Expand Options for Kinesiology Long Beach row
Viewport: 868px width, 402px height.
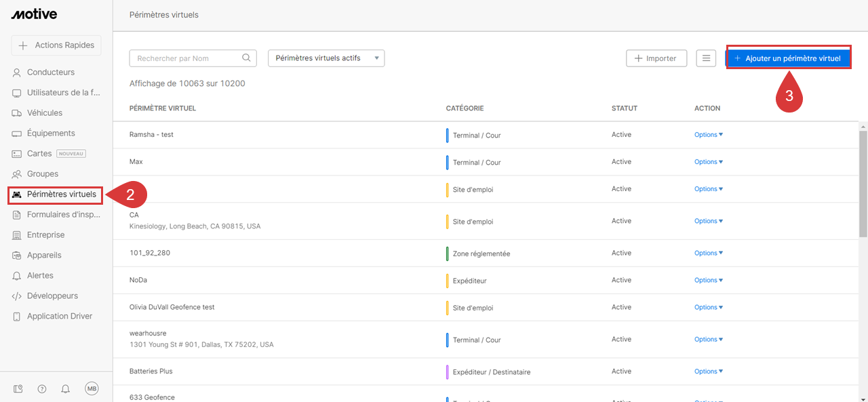click(x=708, y=221)
